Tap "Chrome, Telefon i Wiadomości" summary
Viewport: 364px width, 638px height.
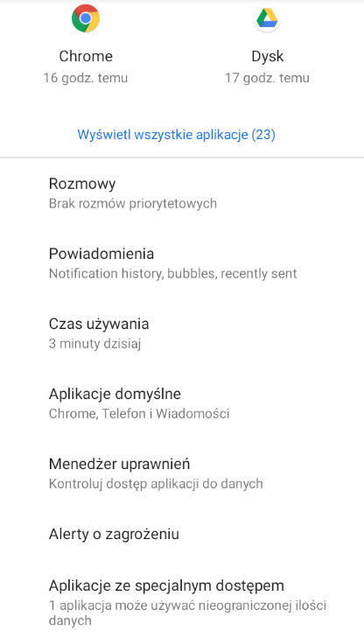139,414
